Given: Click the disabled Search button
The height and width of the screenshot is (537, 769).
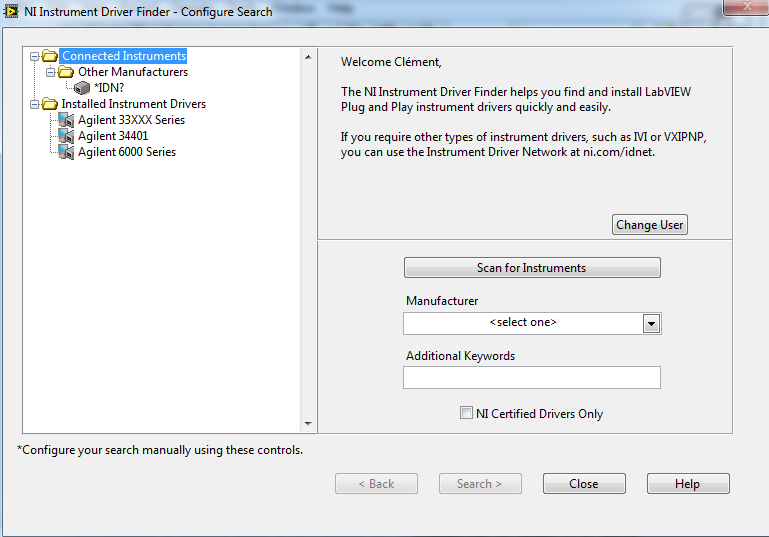Looking at the screenshot, I should [480, 484].
